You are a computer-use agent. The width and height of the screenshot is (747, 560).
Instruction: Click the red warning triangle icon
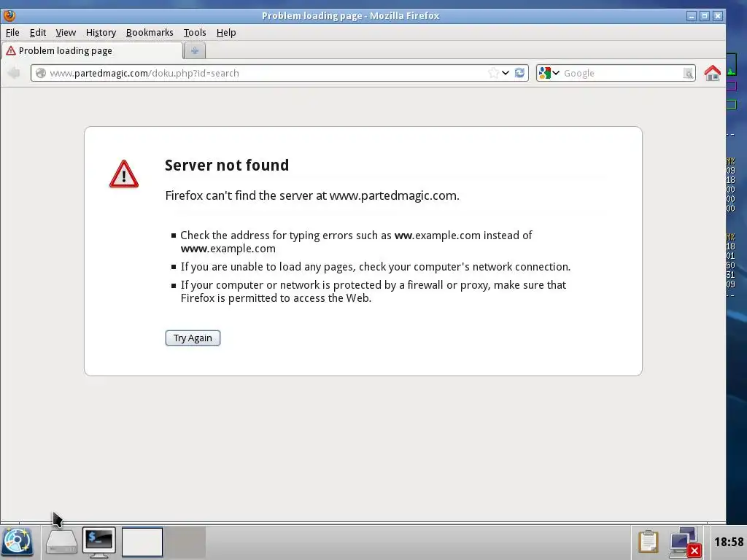[x=124, y=174]
